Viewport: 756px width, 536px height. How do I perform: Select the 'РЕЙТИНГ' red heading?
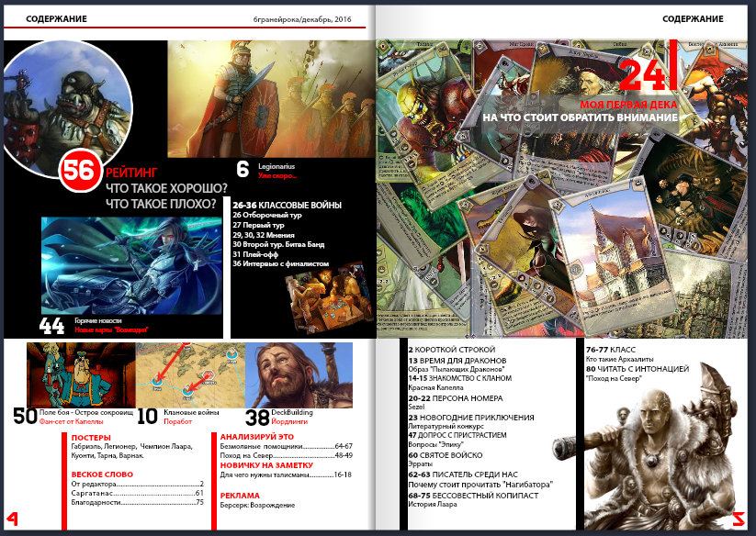click(x=131, y=173)
